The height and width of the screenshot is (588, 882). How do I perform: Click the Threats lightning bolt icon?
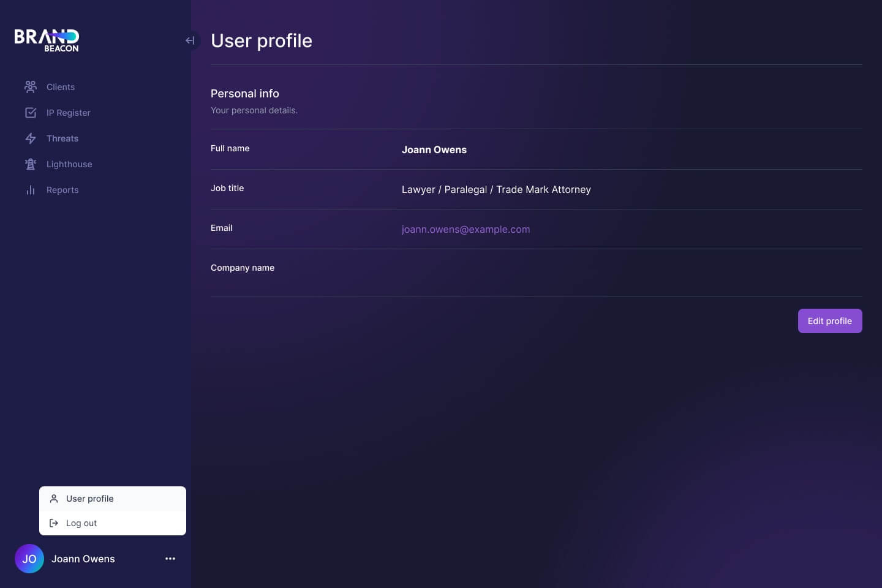tap(31, 138)
